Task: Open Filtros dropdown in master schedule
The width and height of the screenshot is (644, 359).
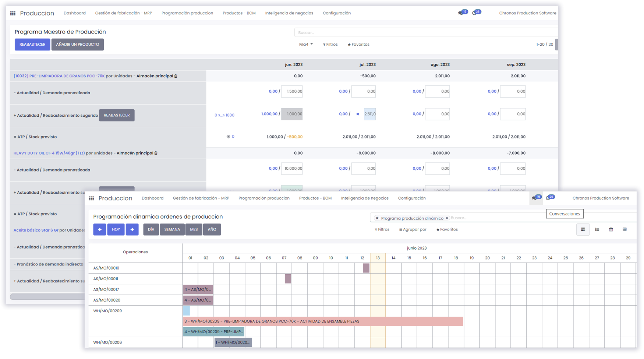Action: tap(330, 45)
